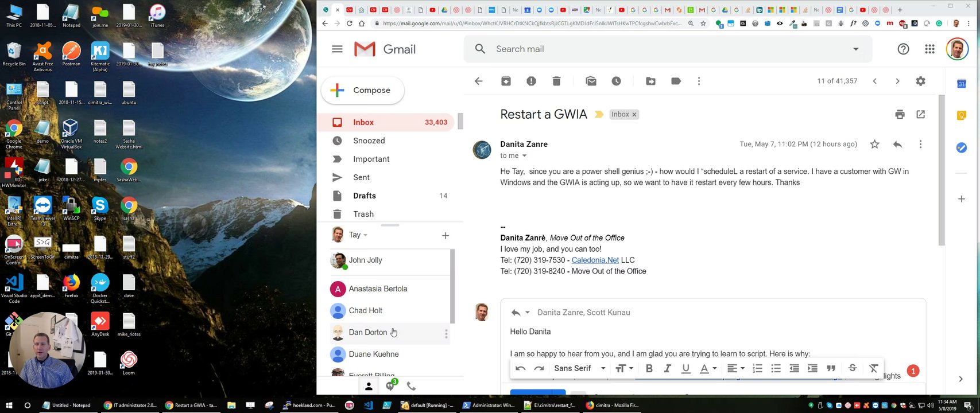Open the Labels tag icon

coord(676,81)
